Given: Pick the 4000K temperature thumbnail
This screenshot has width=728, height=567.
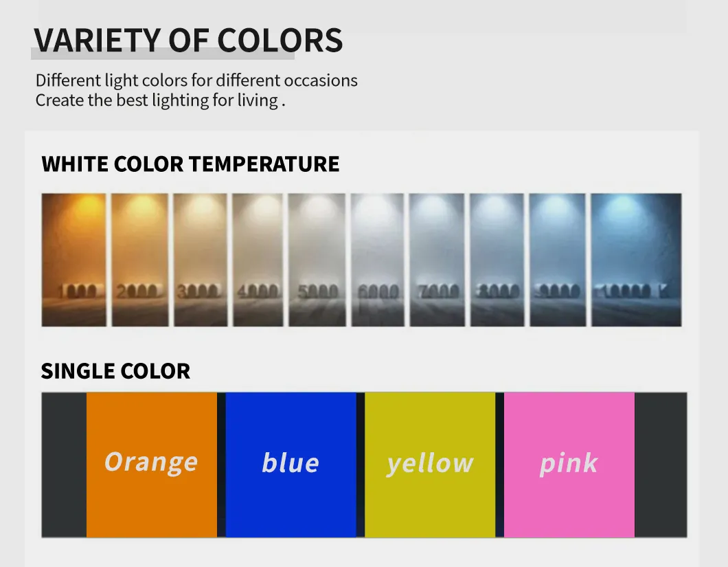Looking at the screenshot, I should (x=258, y=259).
